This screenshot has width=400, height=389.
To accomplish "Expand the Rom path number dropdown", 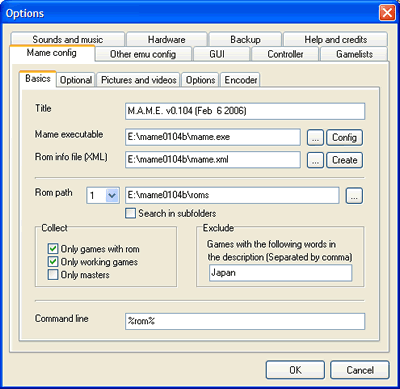I will (x=112, y=196).
